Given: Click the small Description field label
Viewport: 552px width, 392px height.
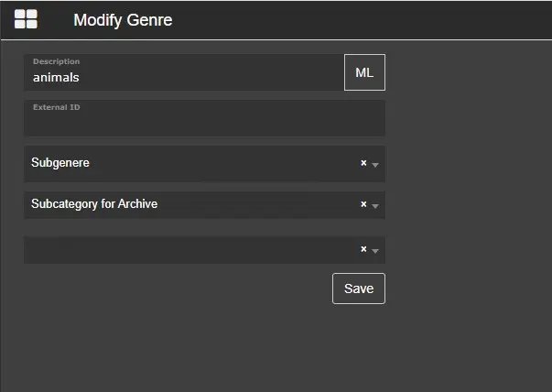Looking at the screenshot, I should (x=56, y=61).
